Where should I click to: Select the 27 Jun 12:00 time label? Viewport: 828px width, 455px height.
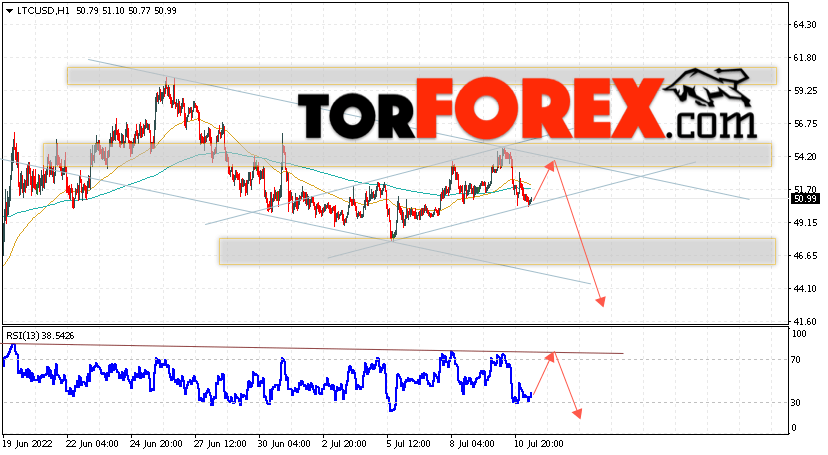[220, 443]
